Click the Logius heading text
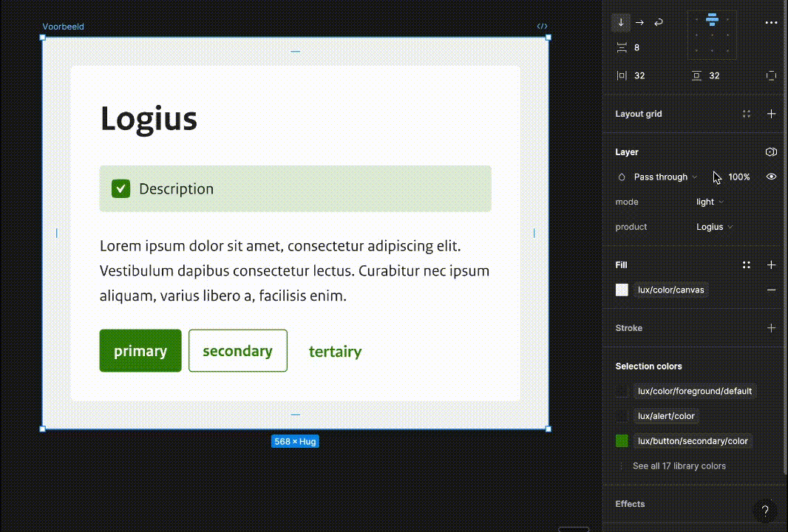Screen dimensions: 788x532 coord(149,119)
